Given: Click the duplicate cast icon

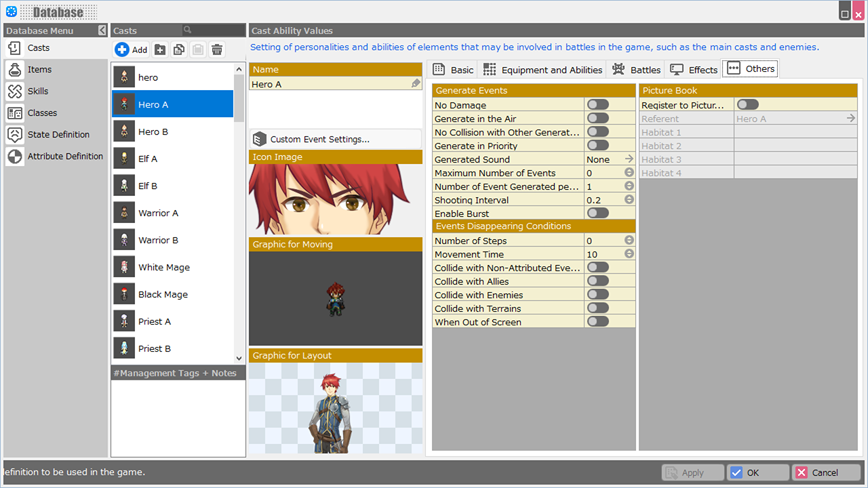Looking at the screenshot, I should point(179,49).
